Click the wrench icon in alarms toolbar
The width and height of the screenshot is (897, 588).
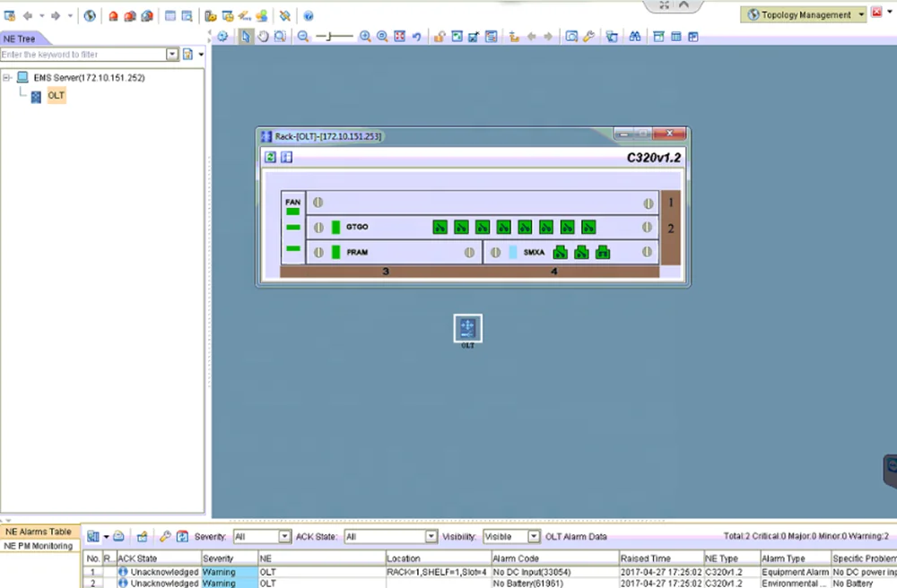[x=165, y=536]
